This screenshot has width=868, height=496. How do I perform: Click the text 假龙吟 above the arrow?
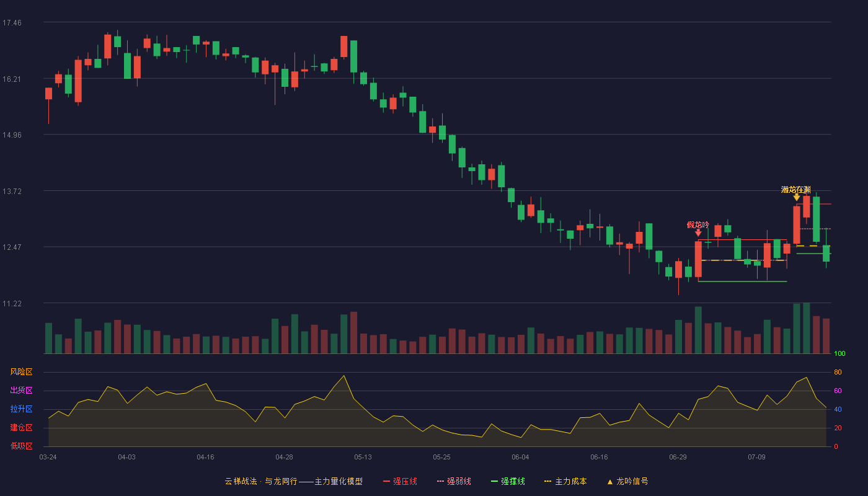(698, 224)
